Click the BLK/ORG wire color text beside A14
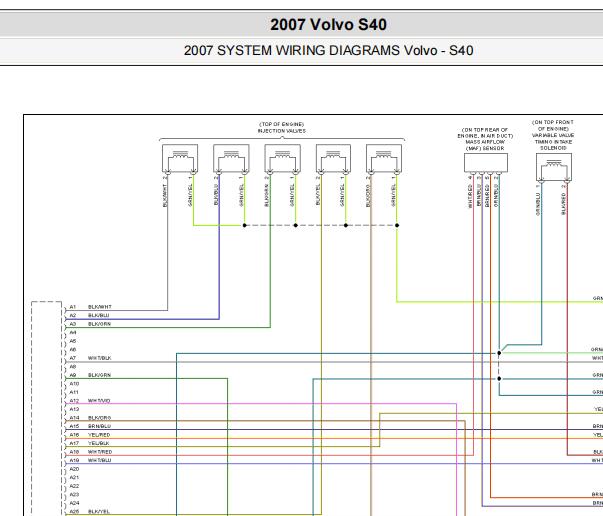603x516 pixels. coord(99,418)
